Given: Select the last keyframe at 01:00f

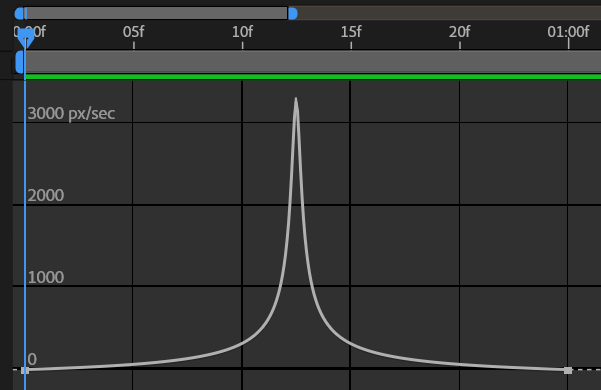Looking at the screenshot, I should (568, 370).
